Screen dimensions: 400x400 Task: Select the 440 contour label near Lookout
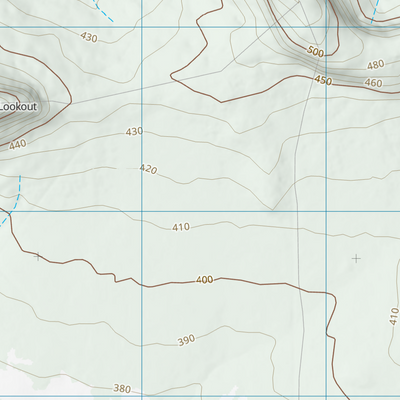[17, 145]
